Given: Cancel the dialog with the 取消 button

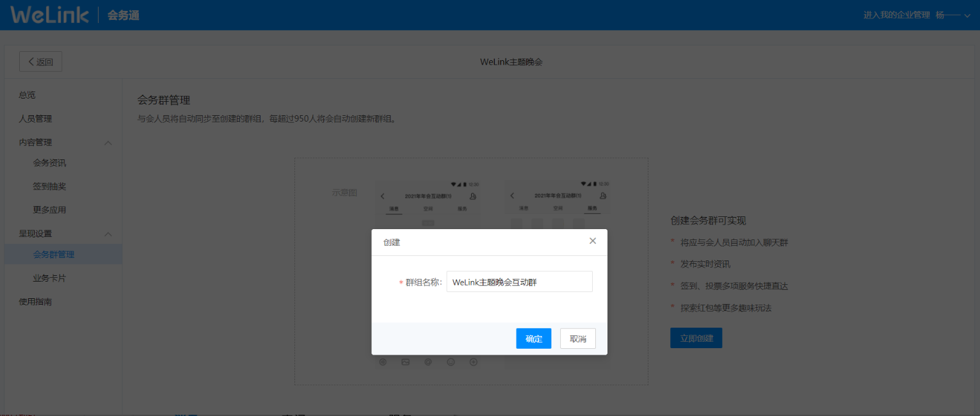Looking at the screenshot, I should coord(577,338).
